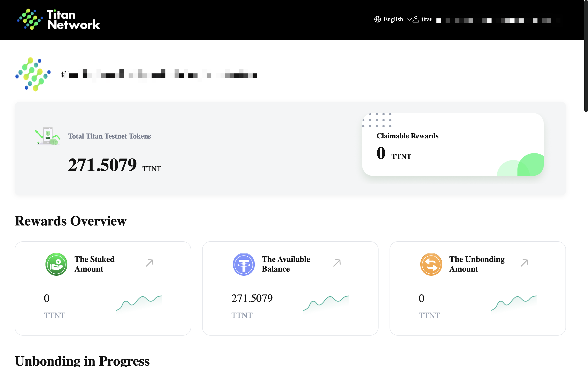Expand the English language dropdown

point(393,19)
